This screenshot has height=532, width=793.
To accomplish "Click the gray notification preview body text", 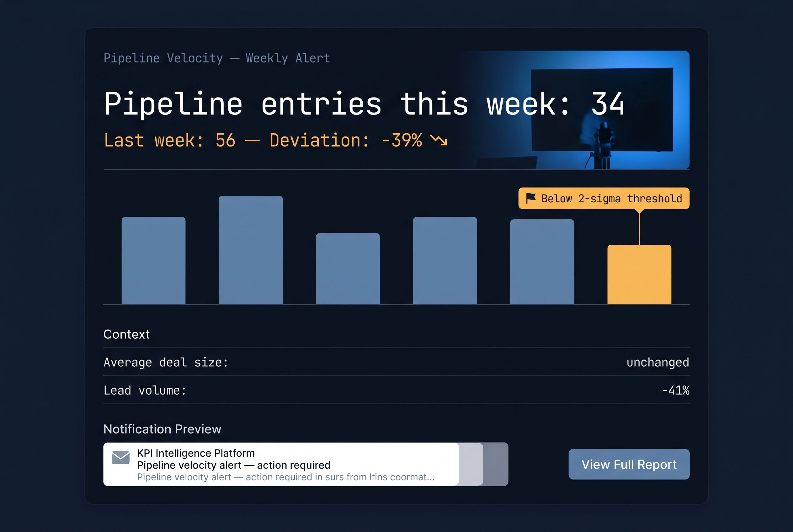I will [285, 477].
